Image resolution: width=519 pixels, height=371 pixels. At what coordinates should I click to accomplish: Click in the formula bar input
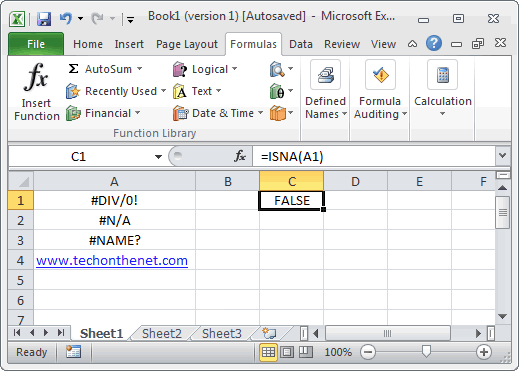pos(373,156)
